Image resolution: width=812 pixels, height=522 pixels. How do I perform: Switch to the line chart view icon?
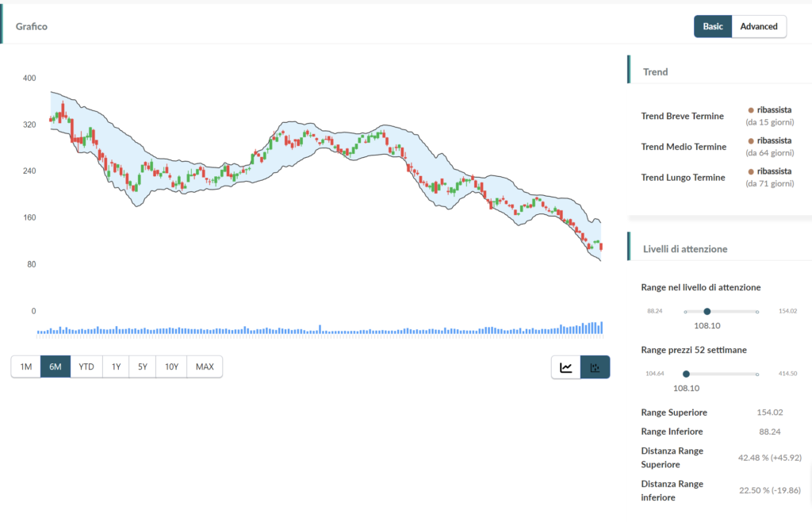tap(566, 367)
